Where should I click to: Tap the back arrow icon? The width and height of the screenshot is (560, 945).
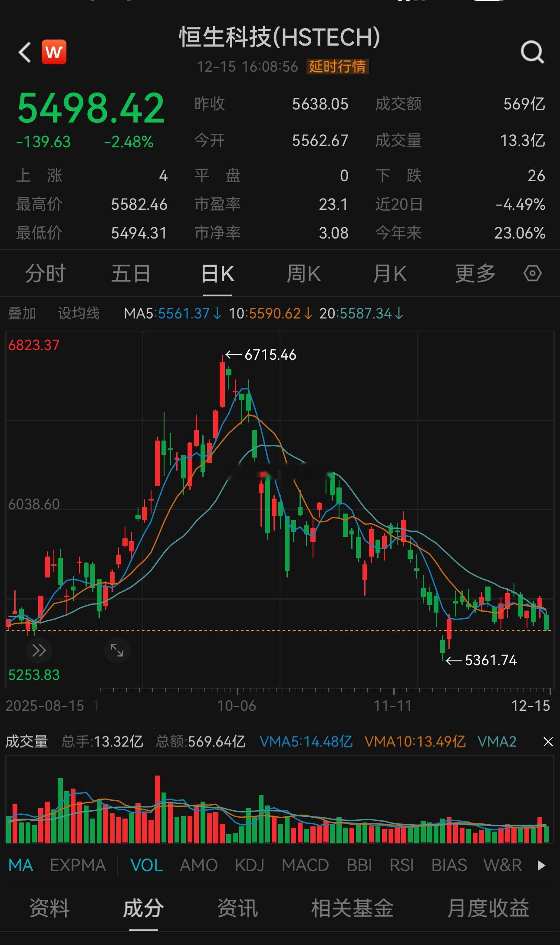pyautogui.click(x=25, y=53)
